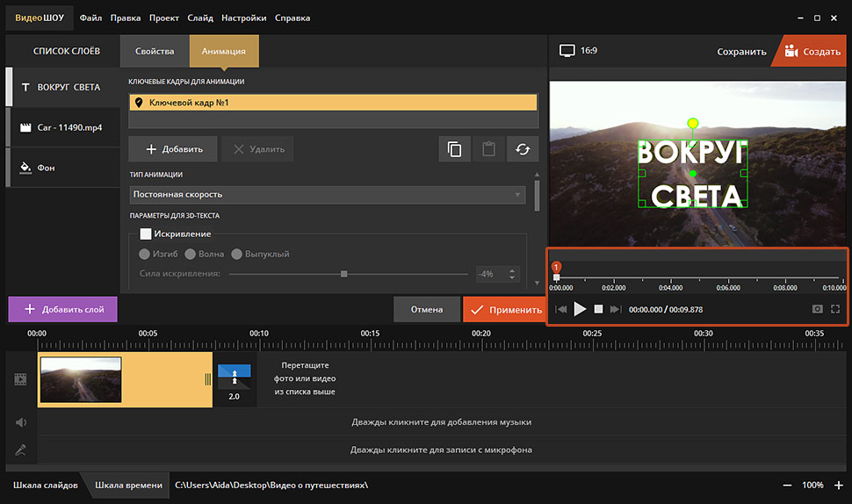Click the add music track row
852x504 pixels.
click(441, 422)
